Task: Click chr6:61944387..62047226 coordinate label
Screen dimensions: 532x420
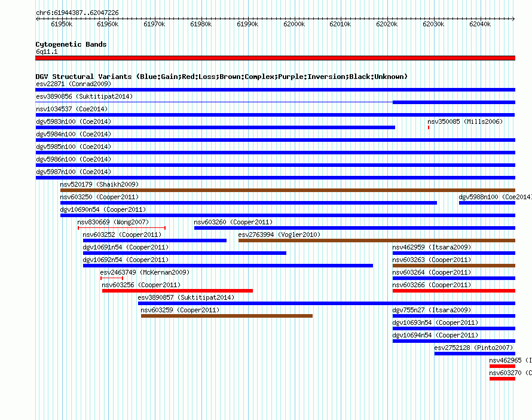Action: [77, 13]
